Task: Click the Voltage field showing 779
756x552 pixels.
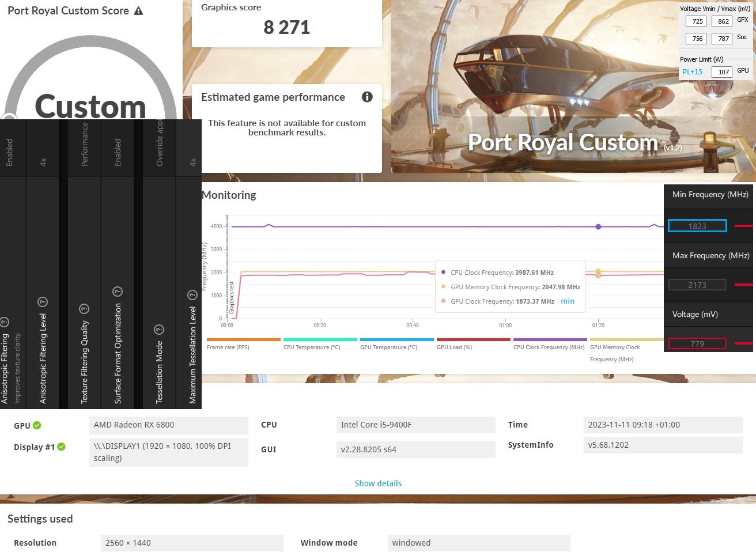Action: (697, 343)
